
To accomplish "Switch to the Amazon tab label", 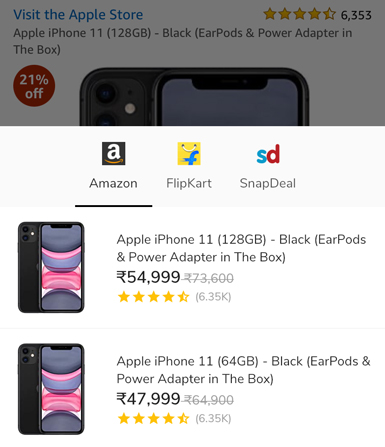I will pos(113,183).
